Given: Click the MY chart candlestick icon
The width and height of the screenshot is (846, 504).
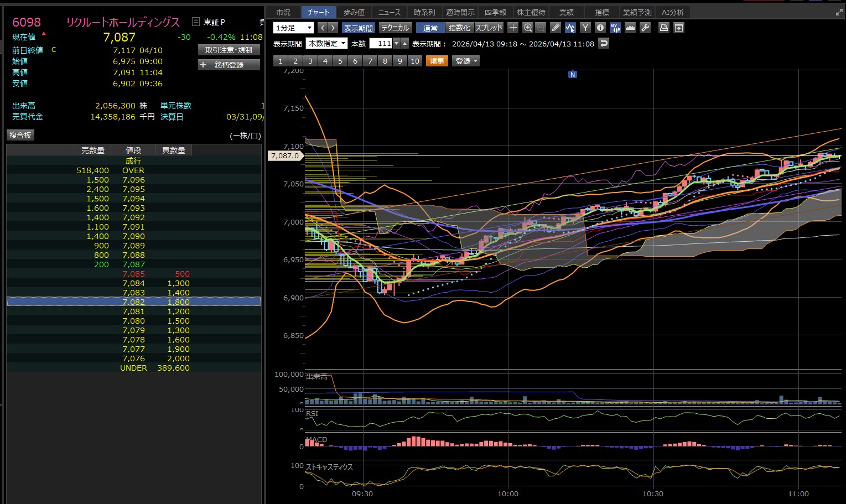Looking at the screenshot, I should (615, 28).
